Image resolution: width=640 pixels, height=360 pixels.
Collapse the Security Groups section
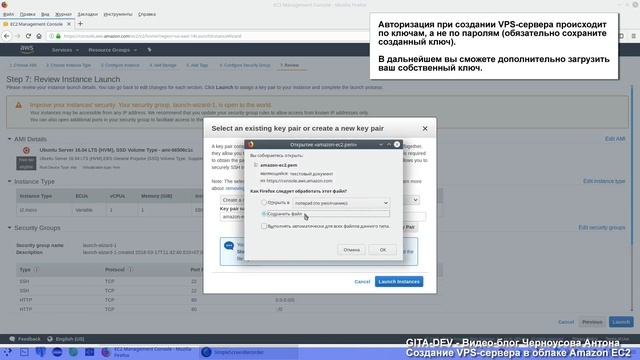(9, 228)
